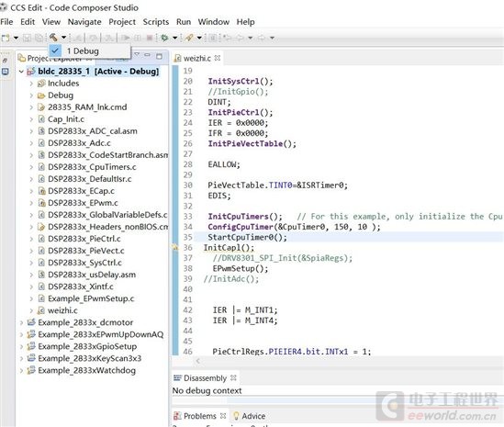The image size is (504, 427).
Task: Open the File menu
Action: pyautogui.click(x=6, y=22)
